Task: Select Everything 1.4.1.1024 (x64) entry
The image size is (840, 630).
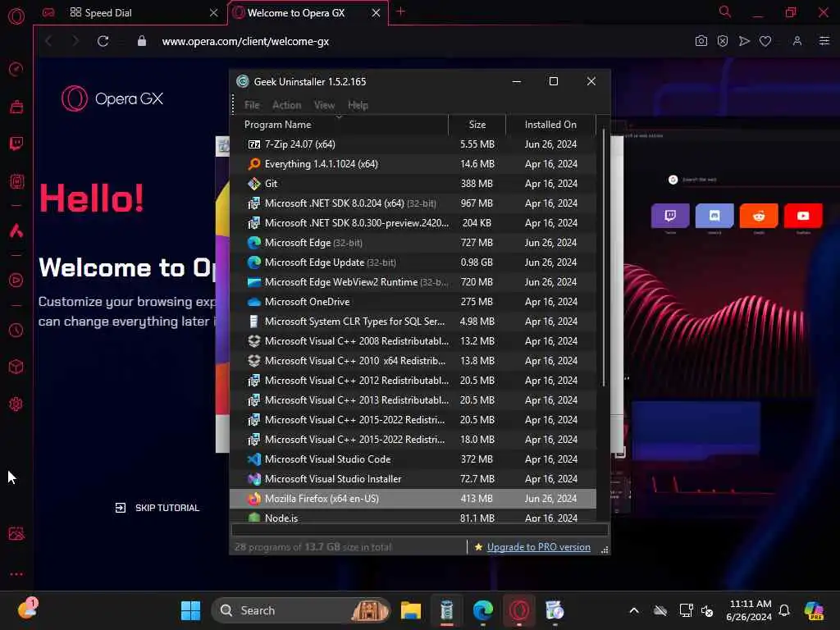Action: pyautogui.click(x=413, y=164)
